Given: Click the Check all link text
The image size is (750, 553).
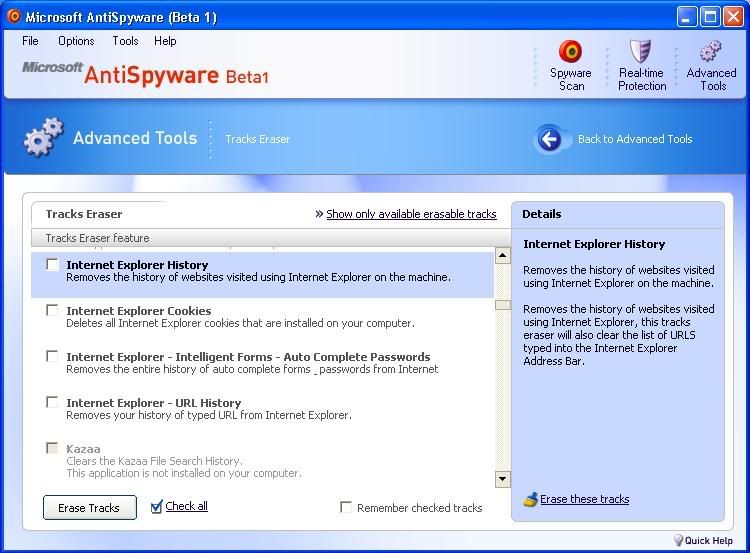Looking at the screenshot, I should pyautogui.click(x=187, y=506).
